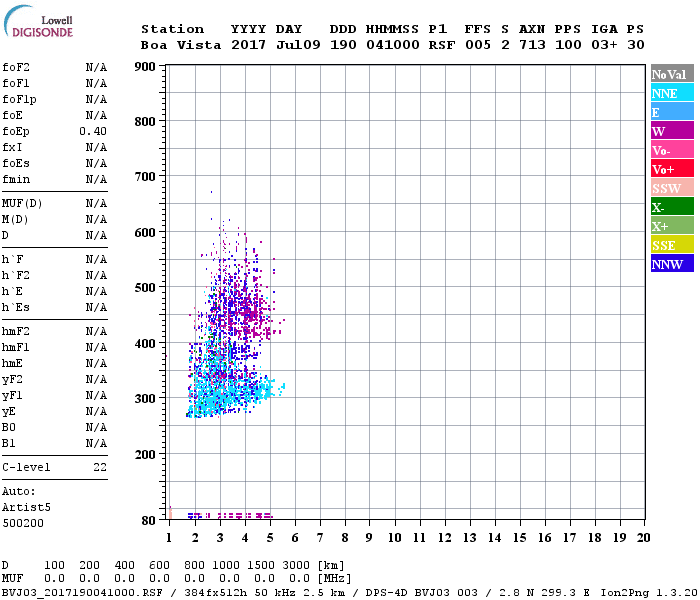This screenshot has height=600, width=700.
Task: Click the 3000 km distance column header
Action: click(x=296, y=565)
